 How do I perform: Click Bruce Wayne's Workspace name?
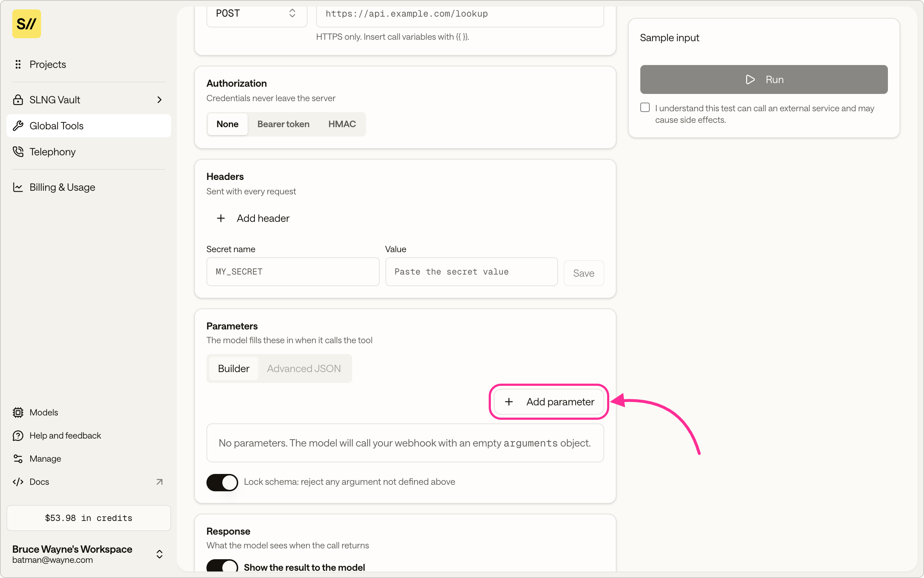[72, 549]
